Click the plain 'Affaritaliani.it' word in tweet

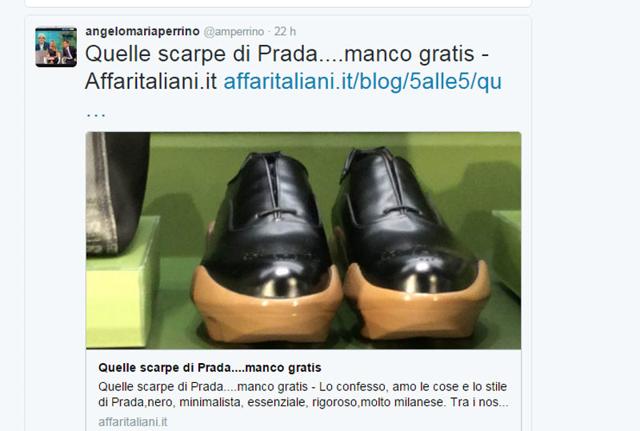tap(151, 82)
